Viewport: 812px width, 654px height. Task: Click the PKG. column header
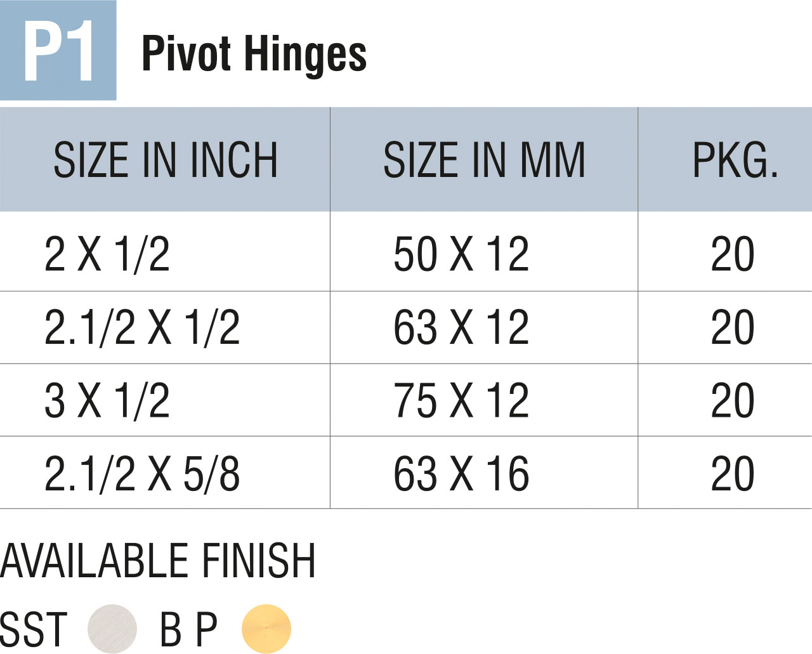(x=735, y=160)
